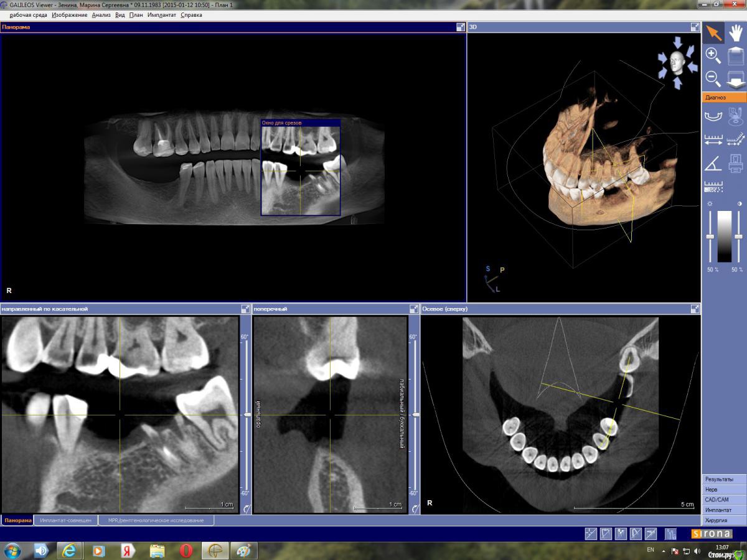Activate the hand pan tool
747x560 pixels.
[x=736, y=32]
